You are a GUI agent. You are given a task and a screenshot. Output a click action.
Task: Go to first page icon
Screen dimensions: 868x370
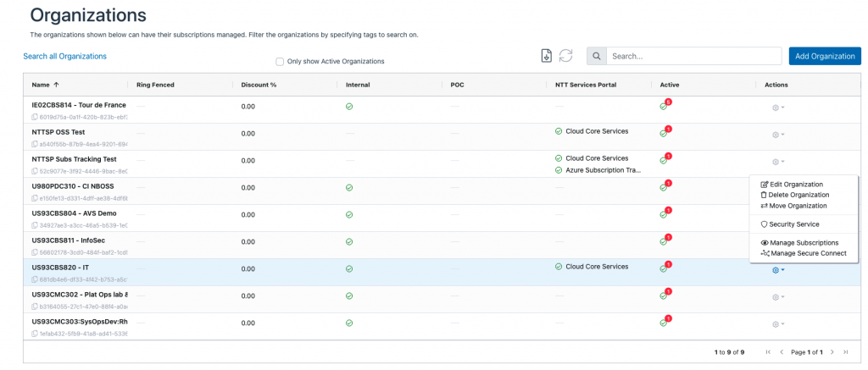click(768, 351)
